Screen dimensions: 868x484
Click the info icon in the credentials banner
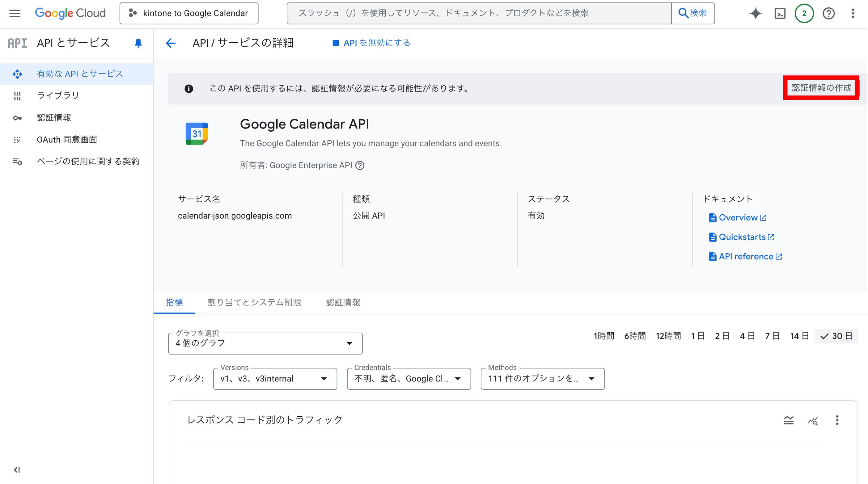click(189, 89)
